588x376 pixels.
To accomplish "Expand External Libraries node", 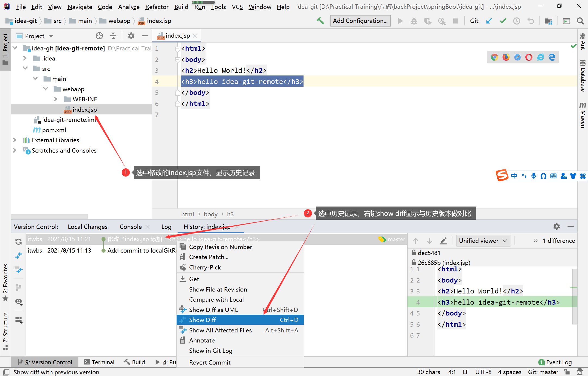I will click(15, 140).
